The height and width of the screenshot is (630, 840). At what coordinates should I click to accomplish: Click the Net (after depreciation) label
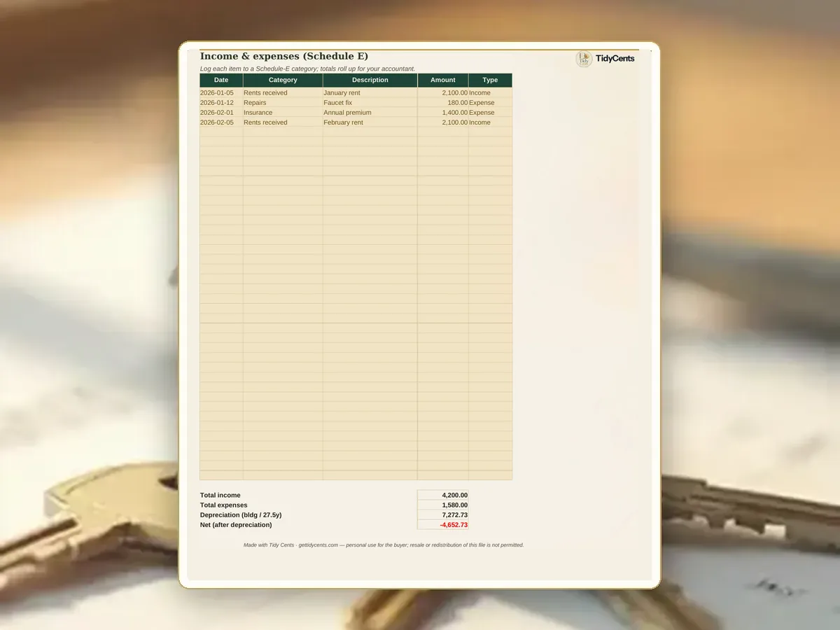pyautogui.click(x=236, y=525)
